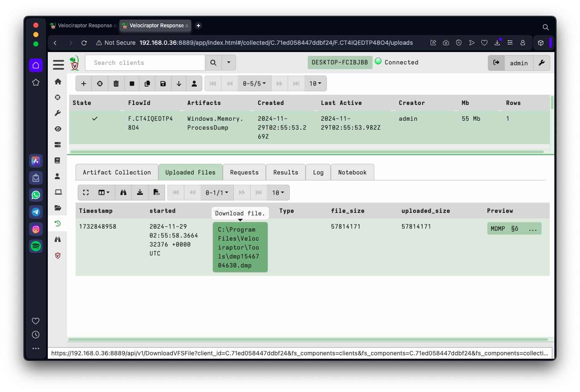580x392 pixels.
Task: Click the copy collection icon
Action: click(x=147, y=84)
